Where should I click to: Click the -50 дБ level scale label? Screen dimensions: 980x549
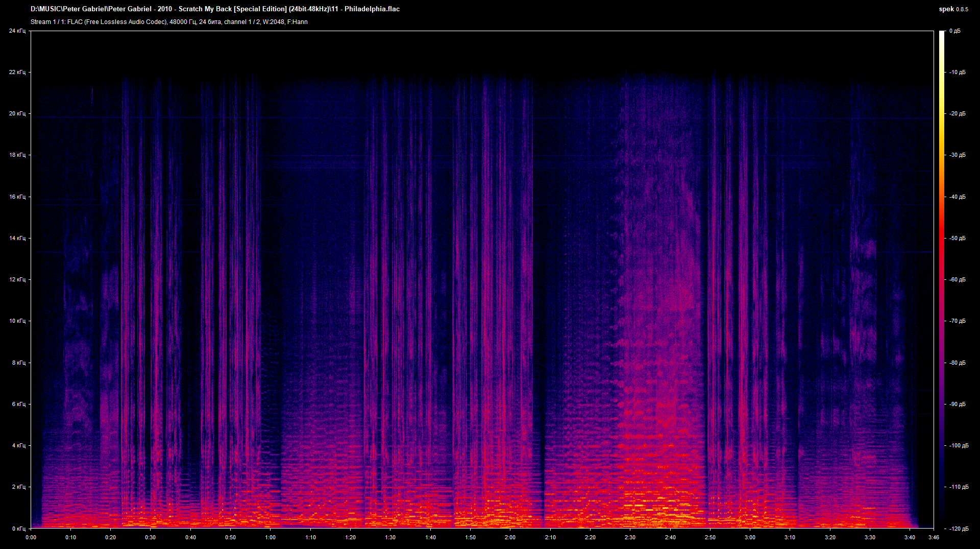click(958, 238)
